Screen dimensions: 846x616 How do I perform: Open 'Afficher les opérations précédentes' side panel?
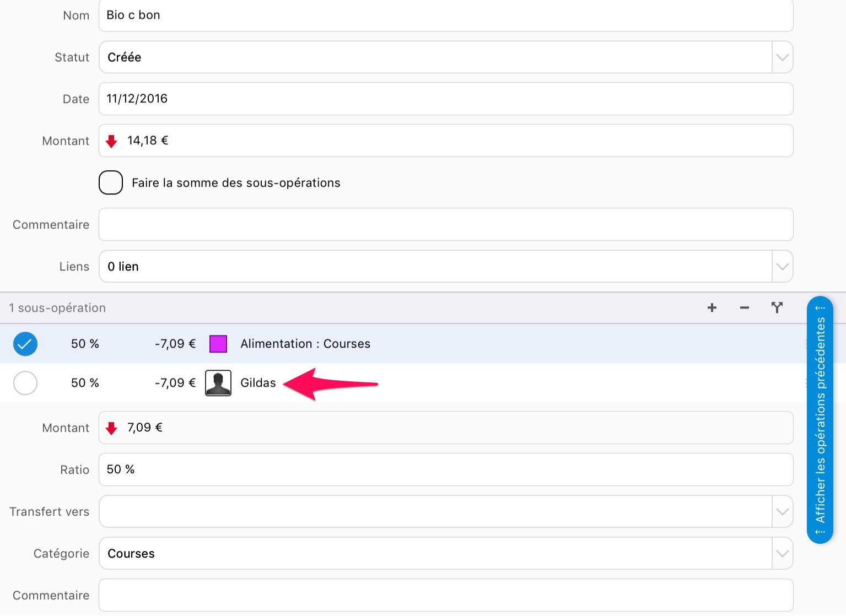[x=820, y=420]
